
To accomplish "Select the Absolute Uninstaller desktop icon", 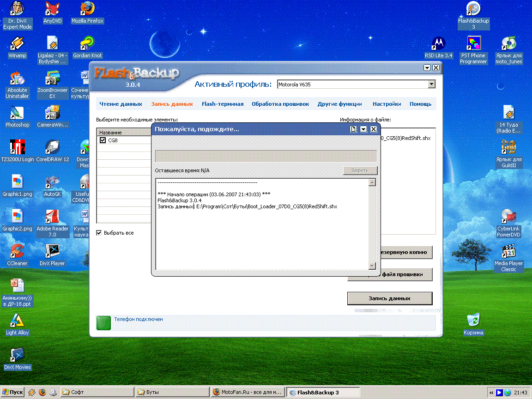I will [x=17, y=85].
